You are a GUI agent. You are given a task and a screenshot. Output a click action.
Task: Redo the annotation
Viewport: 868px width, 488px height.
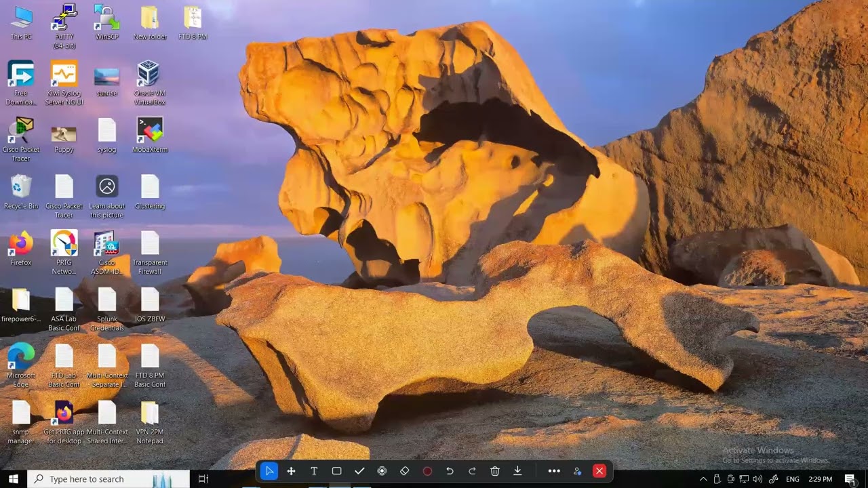(472, 471)
